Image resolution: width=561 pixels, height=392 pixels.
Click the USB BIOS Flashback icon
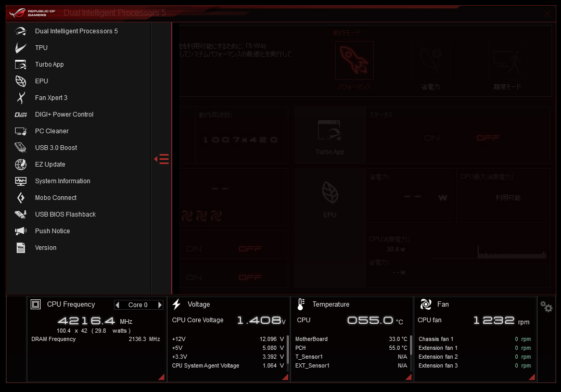(21, 214)
